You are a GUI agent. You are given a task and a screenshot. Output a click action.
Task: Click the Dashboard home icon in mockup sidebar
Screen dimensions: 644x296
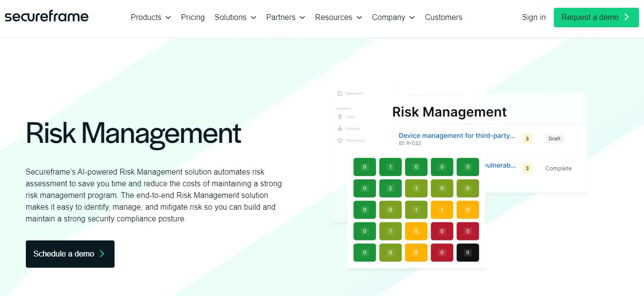[340, 93]
